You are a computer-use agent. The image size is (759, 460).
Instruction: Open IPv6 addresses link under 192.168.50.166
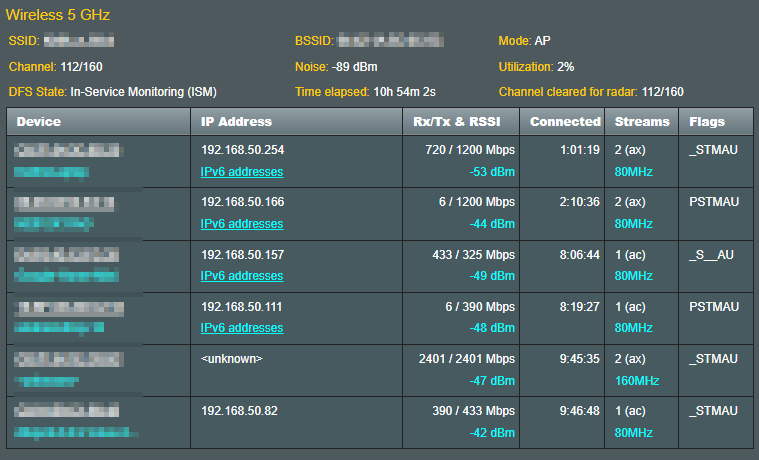click(242, 224)
